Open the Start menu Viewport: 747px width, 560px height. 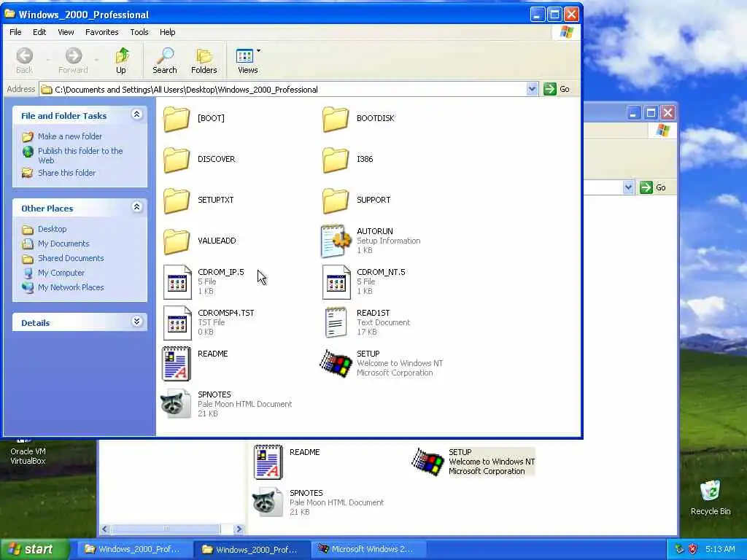click(x=34, y=549)
